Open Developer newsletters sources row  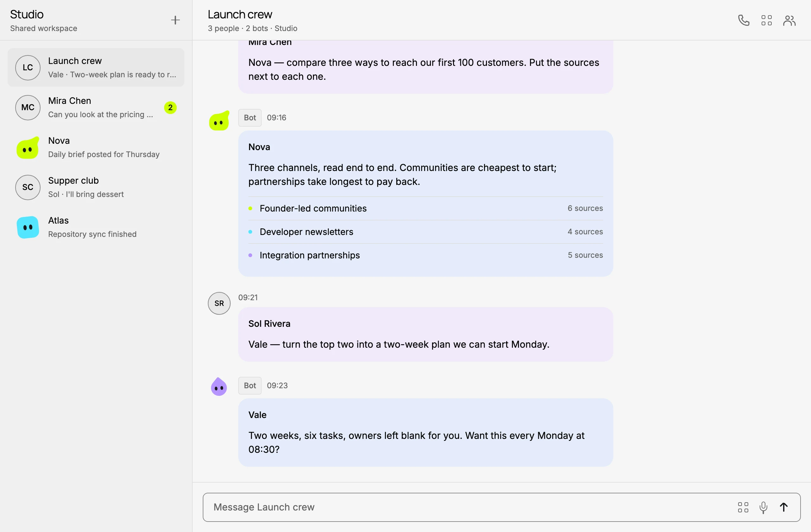point(425,232)
